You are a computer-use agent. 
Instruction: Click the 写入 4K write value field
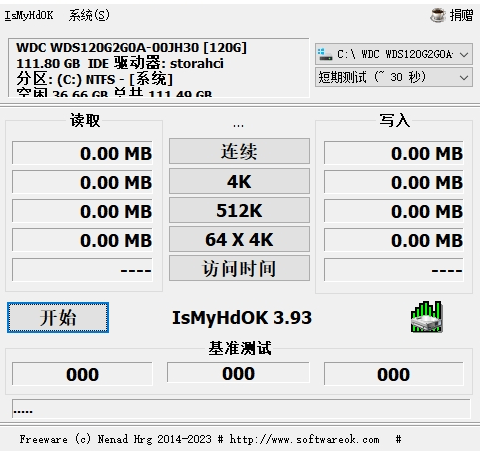394,182
